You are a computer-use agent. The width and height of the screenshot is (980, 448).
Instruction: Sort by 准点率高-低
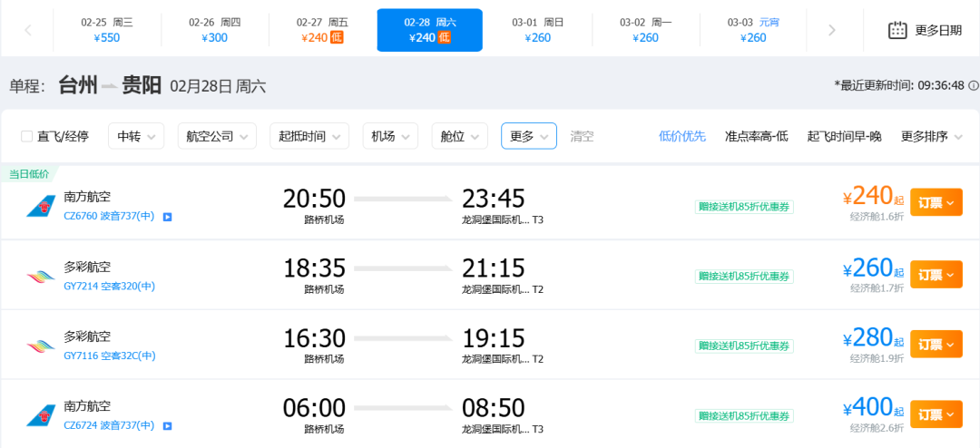pos(756,136)
